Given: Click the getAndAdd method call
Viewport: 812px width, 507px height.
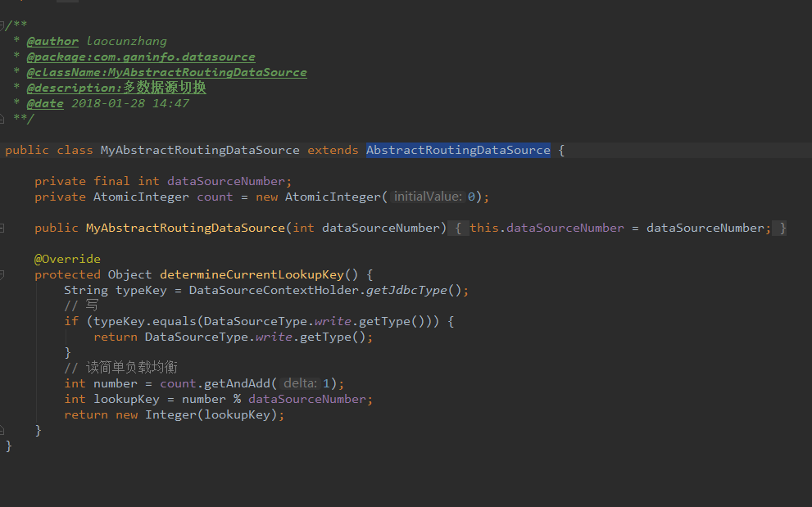Looking at the screenshot, I should click(237, 383).
